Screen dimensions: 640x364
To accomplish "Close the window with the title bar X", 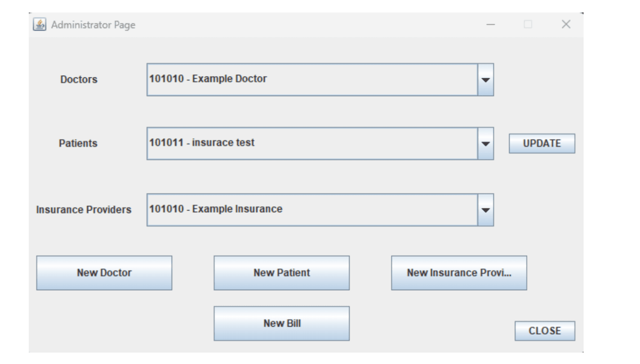I will point(566,25).
